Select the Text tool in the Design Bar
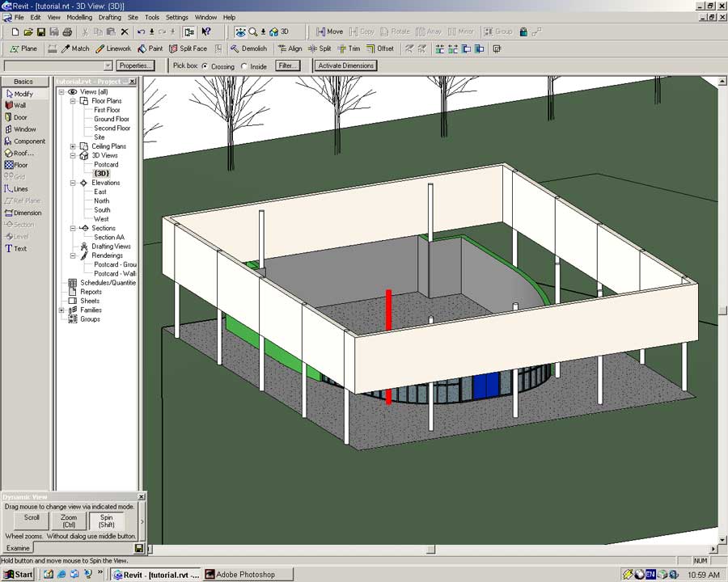The height and width of the screenshot is (582, 728). [x=15, y=249]
